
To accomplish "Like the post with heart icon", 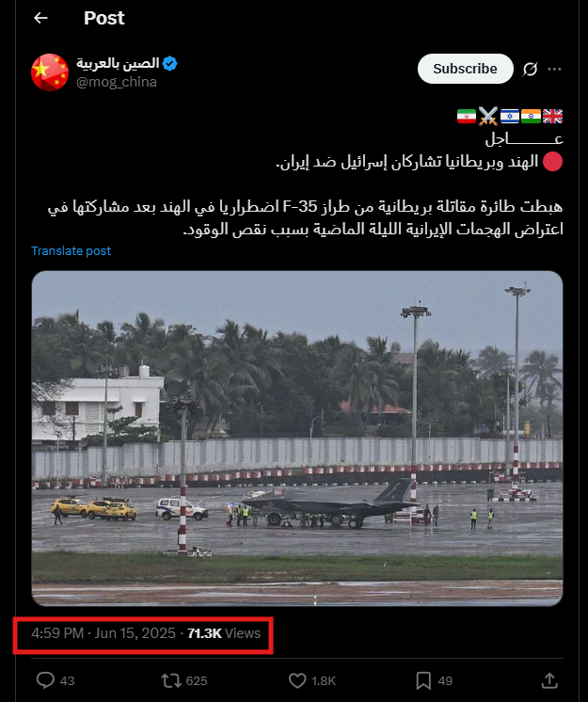I will 297,681.
